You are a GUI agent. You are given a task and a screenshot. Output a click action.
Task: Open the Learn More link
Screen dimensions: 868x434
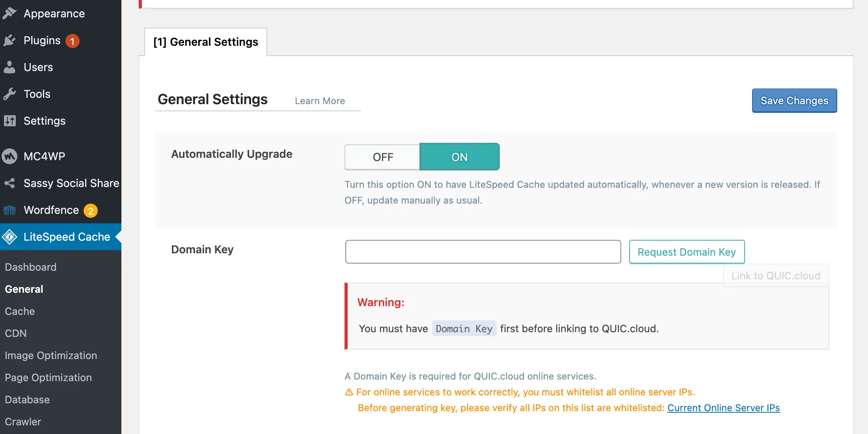(320, 101)
